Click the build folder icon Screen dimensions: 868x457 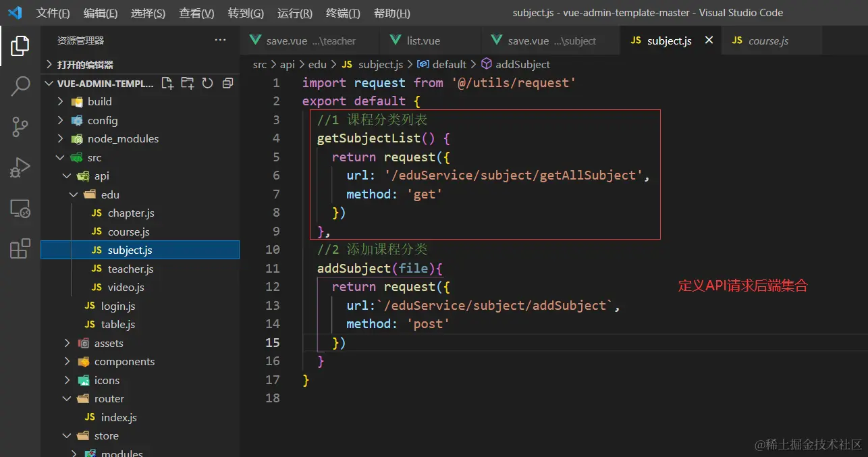(77, 101)
